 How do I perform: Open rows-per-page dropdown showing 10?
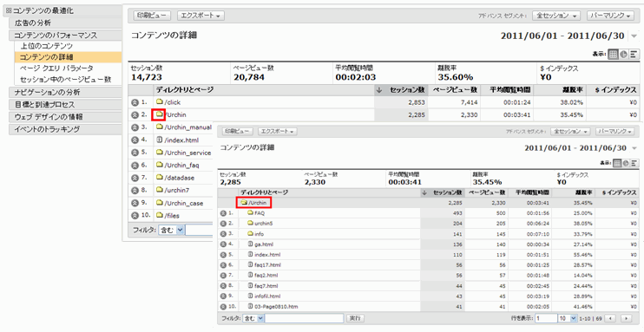pyautogui.click(x=568, y=318)
